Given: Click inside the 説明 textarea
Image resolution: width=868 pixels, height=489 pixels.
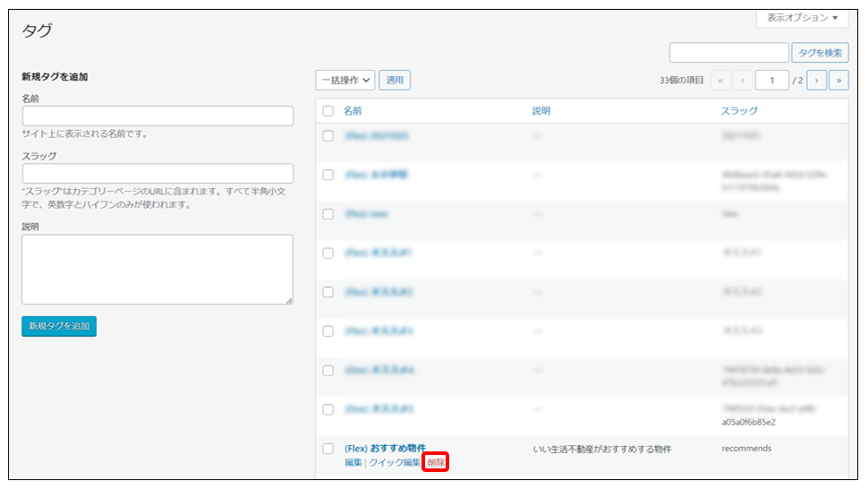Looking at the screenshot, I should pos(157,270).
